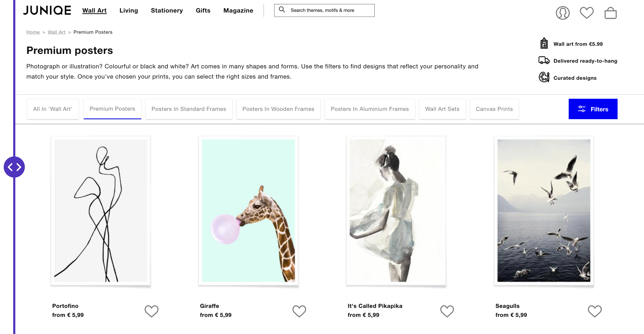Screen dimensions: 644x334
Task: Favorite the Giraffe poster
Action: pyautogui.click(x=299, y=311)
